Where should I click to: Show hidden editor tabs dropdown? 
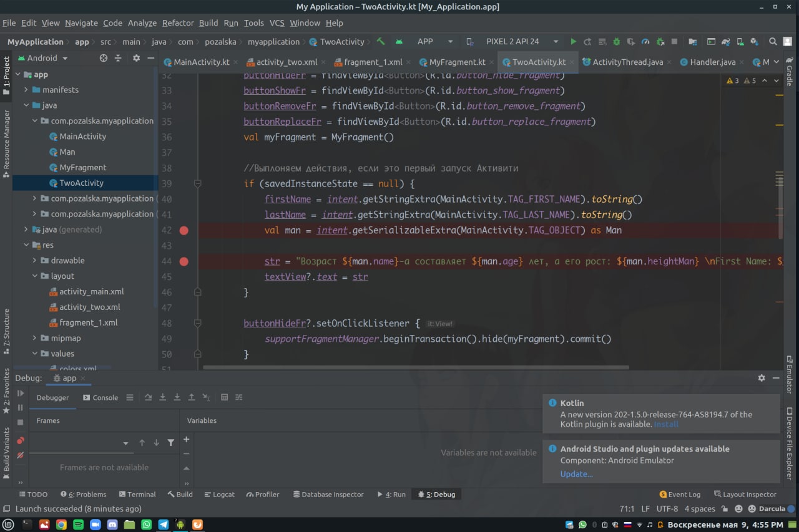coord(776,62)
